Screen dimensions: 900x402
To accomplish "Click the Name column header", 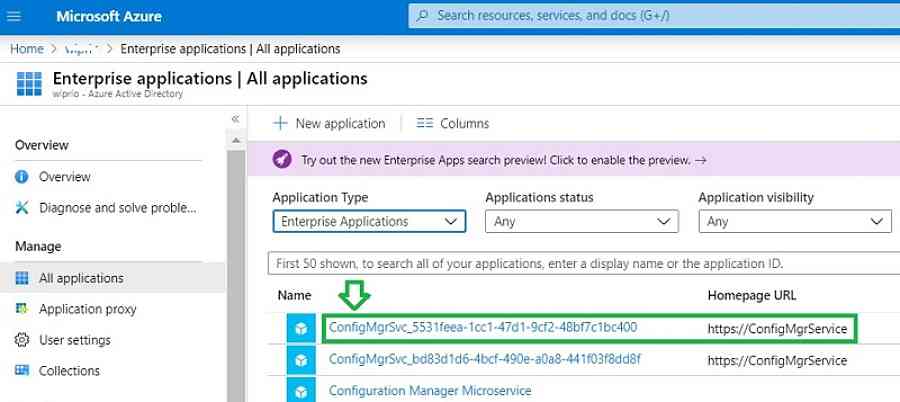I will (294, 295).
